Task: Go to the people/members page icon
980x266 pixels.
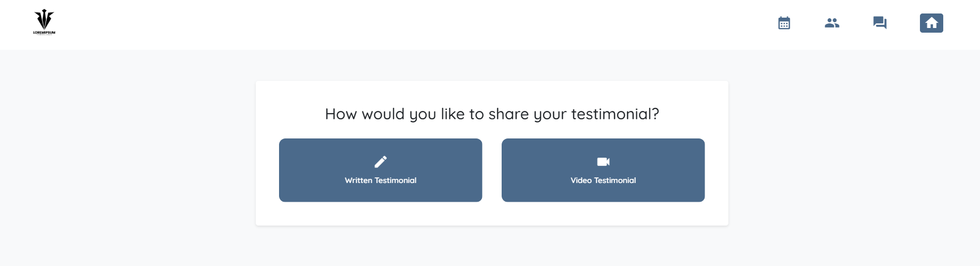Action: pos(832,23)
